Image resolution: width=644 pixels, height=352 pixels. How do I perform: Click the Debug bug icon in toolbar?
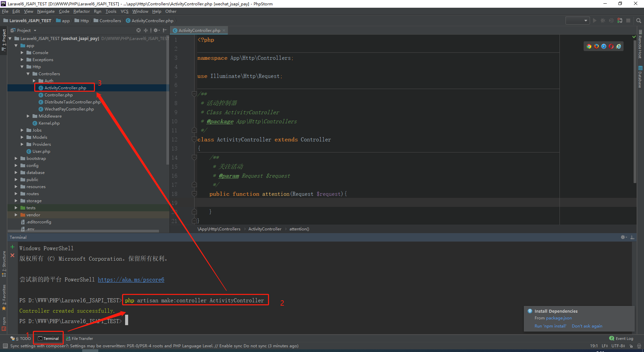coord(603,20)
